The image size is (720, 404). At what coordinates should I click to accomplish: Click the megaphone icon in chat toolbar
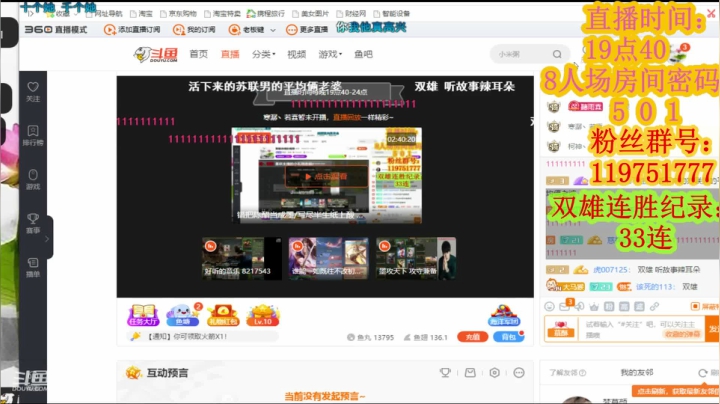(579, 306)
